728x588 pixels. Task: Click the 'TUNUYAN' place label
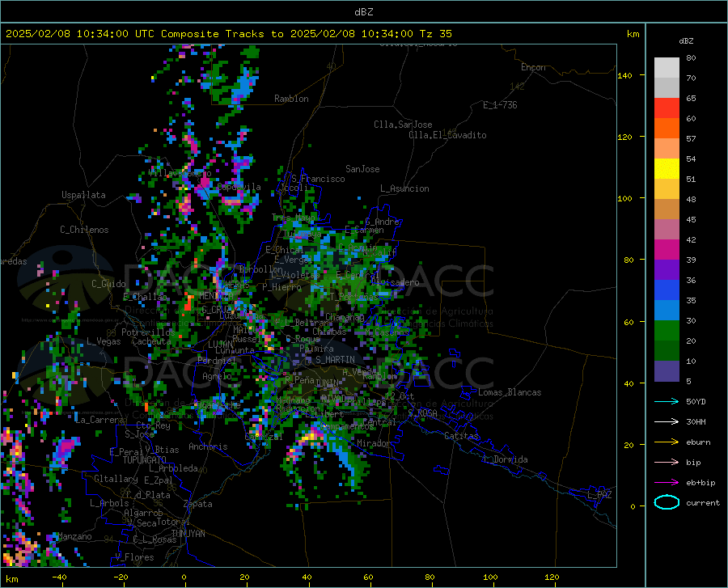tap(188, 534)
